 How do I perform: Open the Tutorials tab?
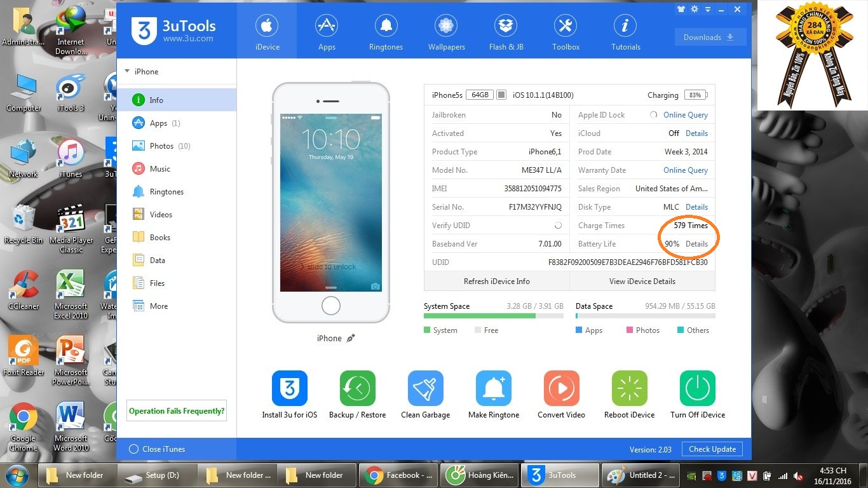point(625,31)
